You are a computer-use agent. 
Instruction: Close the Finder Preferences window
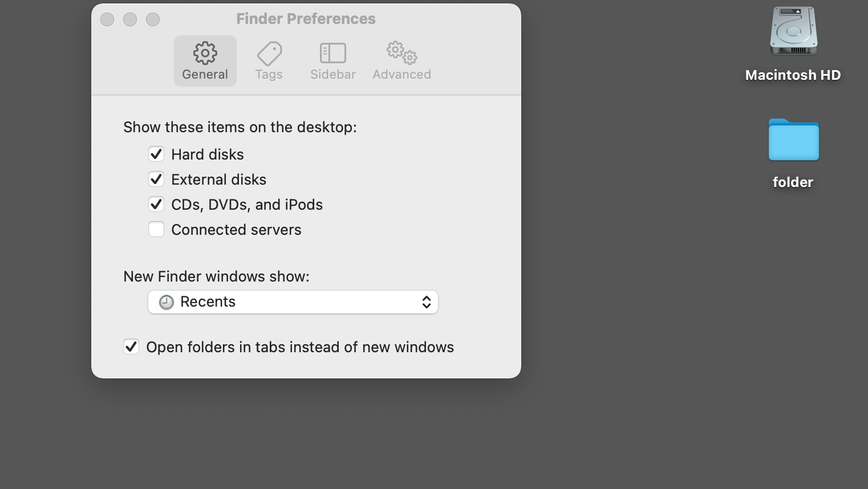point(107,19)
